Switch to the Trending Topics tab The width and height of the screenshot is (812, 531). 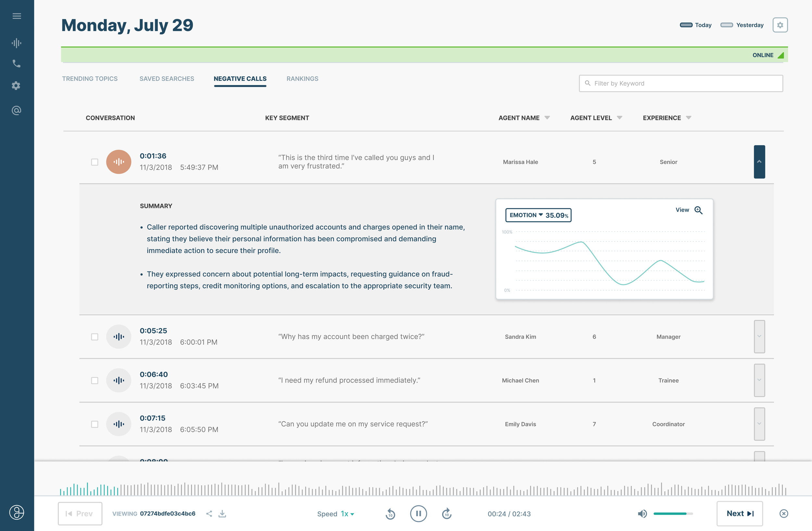point(90,79)
